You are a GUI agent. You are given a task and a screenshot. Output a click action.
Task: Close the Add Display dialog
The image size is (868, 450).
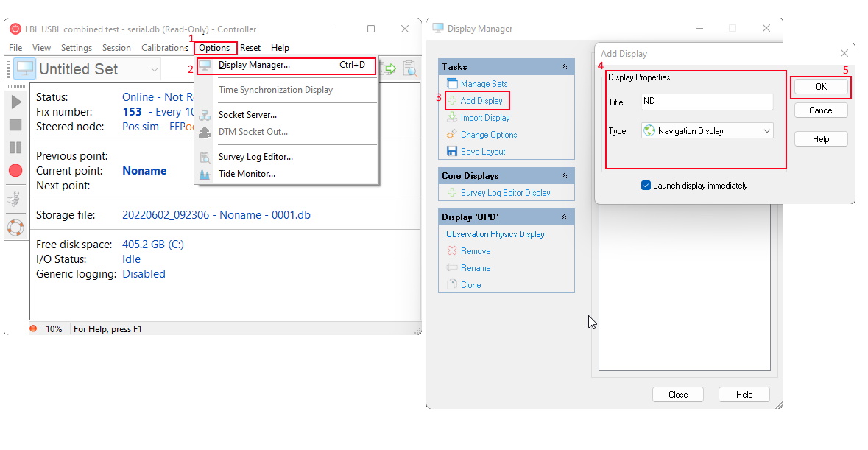click(x=844, y=53)
